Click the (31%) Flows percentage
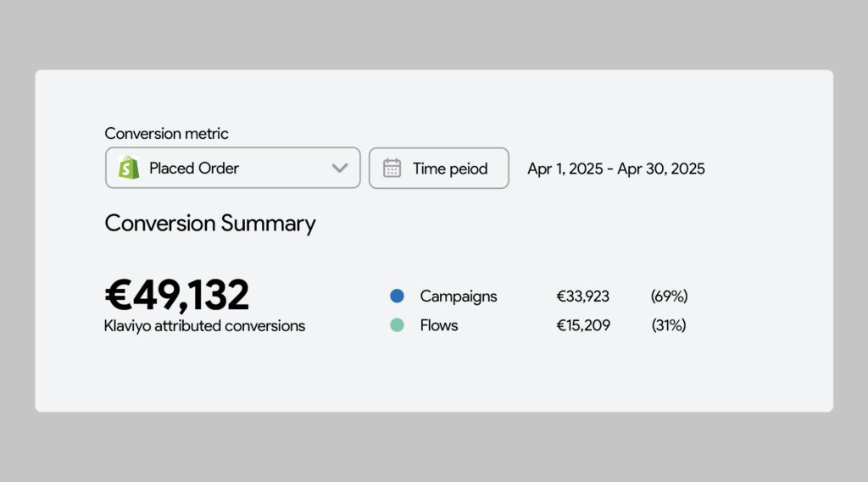Image resolution: width=868 pixels, height=482 pixels. click(669, 324)
